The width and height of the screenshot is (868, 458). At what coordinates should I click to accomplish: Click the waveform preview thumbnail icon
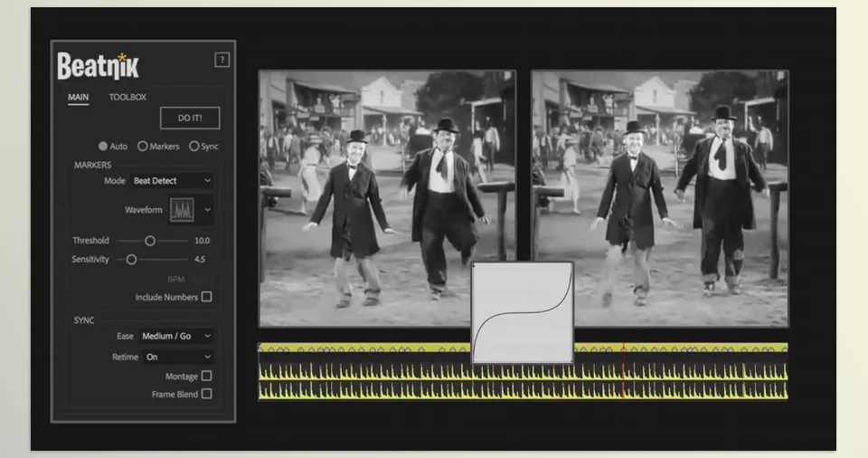tap(182, 210)
